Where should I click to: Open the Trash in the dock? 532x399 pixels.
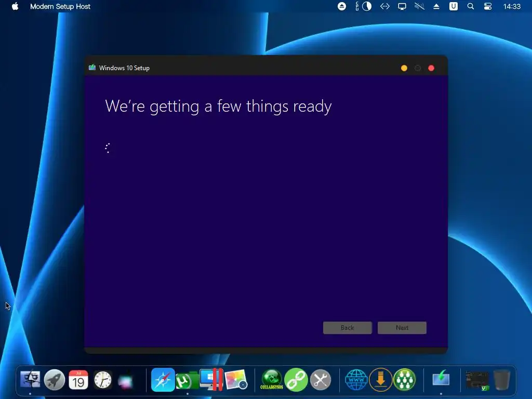502,380
